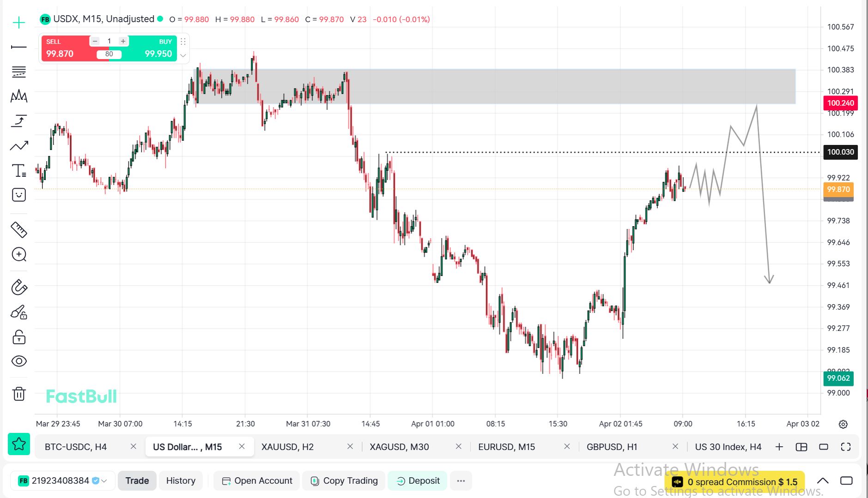The width and height of the screenshot is (868, 498).
Task: Click the Deposit button
Action: [x=418, y=481]
